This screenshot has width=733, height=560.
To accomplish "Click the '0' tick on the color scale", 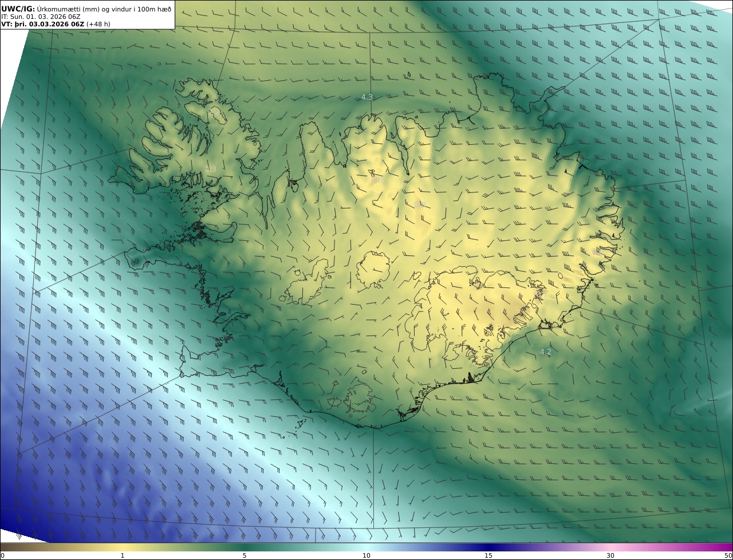I will [2, 555].
